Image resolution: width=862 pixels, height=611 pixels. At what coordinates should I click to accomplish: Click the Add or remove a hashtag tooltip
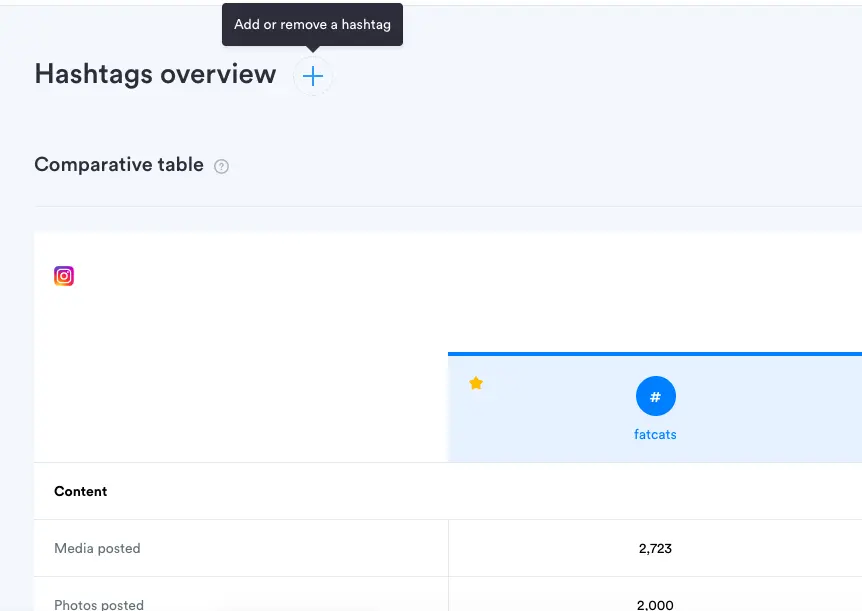pos(312,25)
